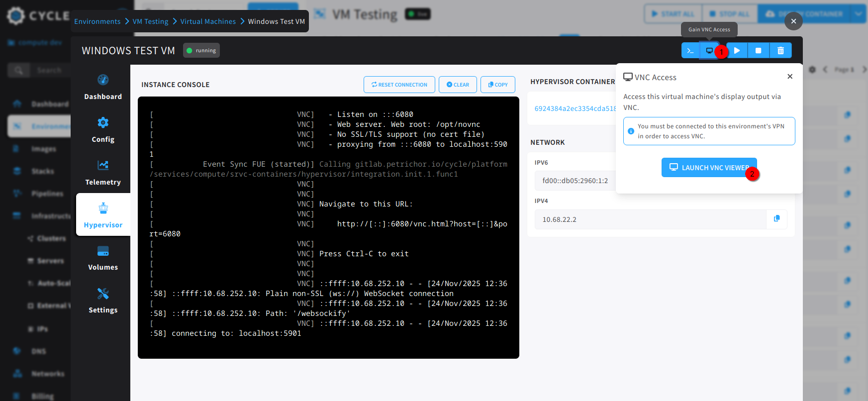This screenshot has width=868, height=401.
Task: Reset the instance console connection
Action: [x=399, y=85]
